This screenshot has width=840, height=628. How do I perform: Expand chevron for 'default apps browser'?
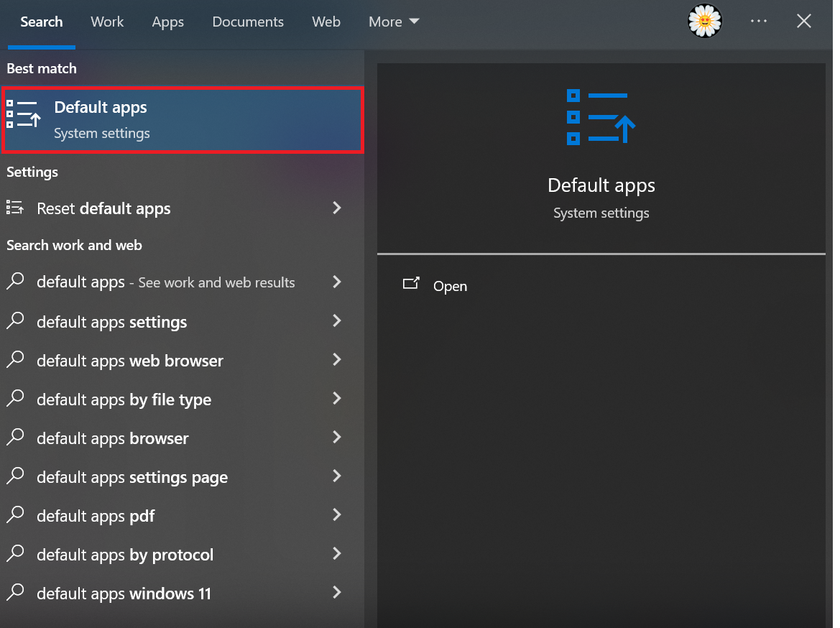pos(336,438)
